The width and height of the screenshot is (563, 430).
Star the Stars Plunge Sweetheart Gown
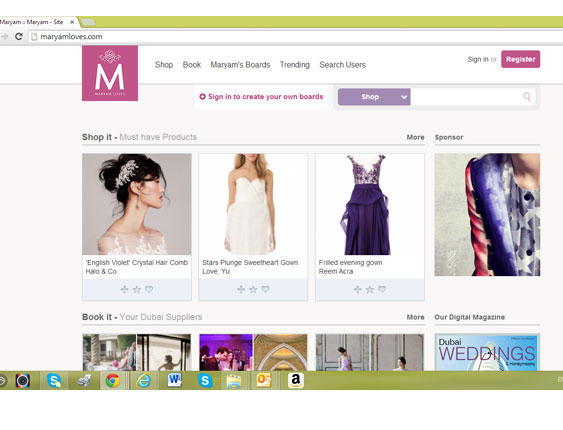253,289
